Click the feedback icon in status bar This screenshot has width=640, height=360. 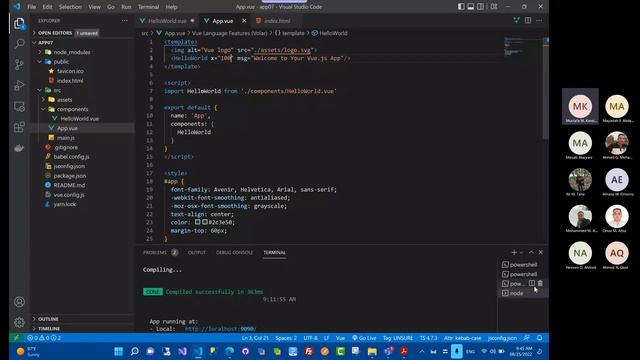pyautogui.click(x=527, y=338)
